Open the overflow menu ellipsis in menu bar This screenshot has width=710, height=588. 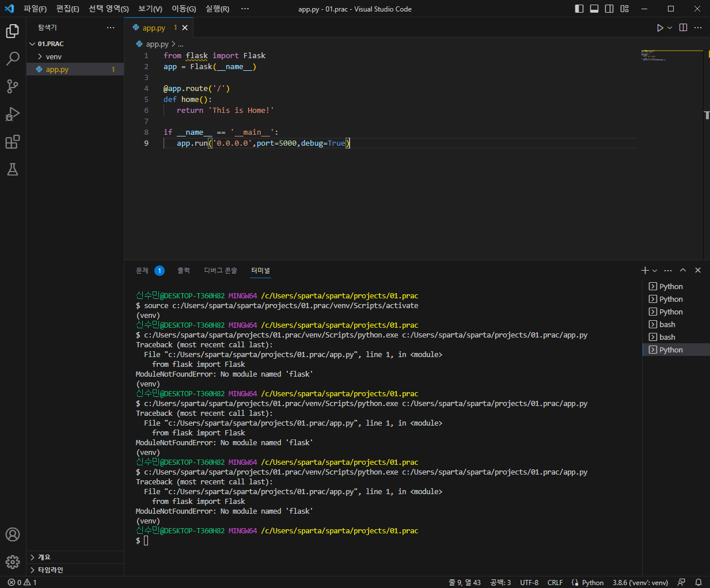tap(245, 9)
